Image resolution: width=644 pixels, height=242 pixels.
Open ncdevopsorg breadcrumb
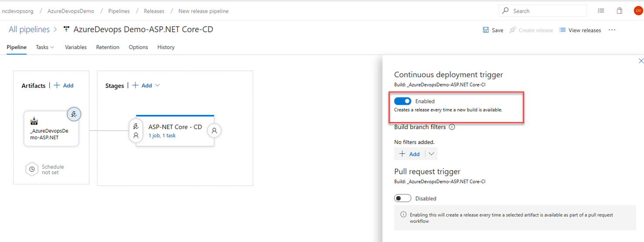tap(18, 11)
